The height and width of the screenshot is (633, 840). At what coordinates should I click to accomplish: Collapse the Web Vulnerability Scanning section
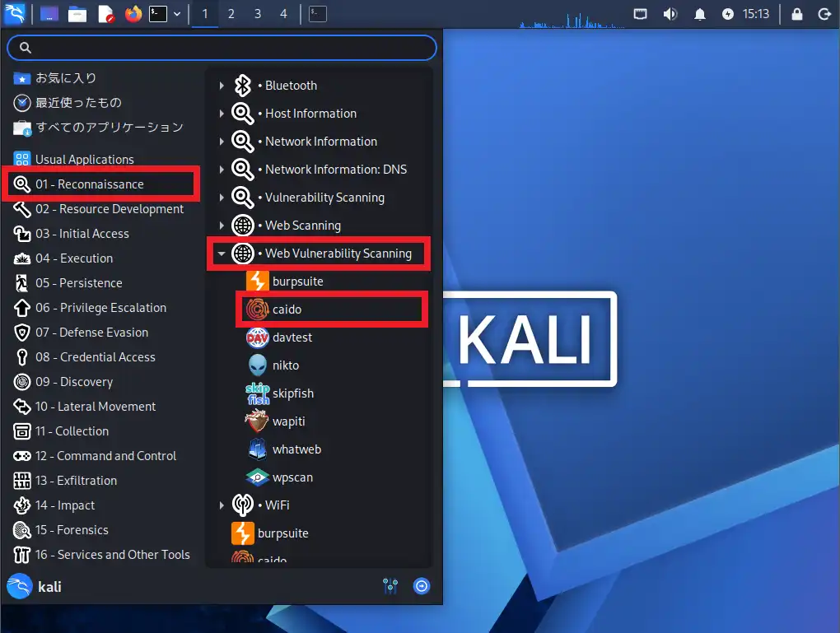tap(221, 254)
